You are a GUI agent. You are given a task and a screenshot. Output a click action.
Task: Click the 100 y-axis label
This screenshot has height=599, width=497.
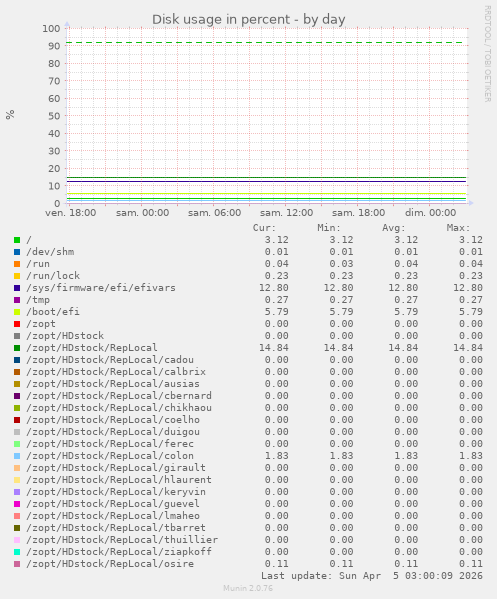(51, 29)
